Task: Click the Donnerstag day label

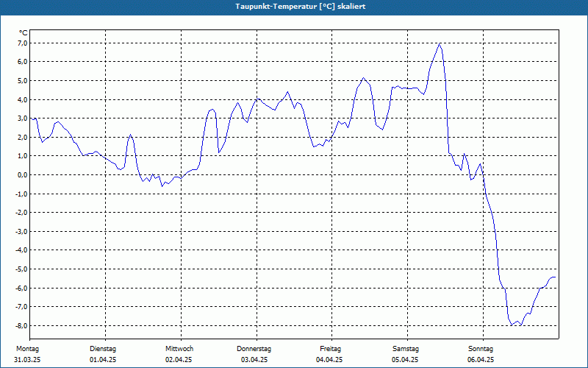Action: coord(254,349)
